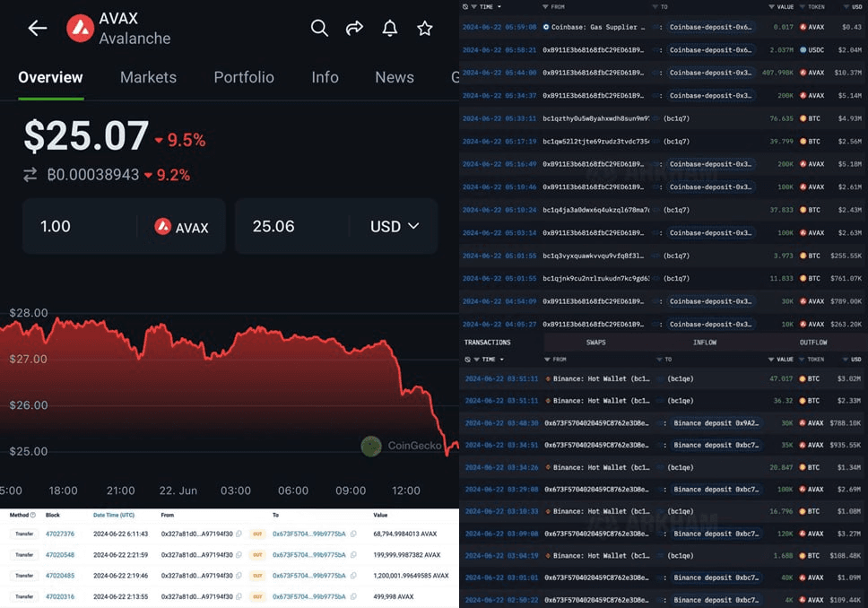Copy the To address in block 47020316 row
The width and height of the screenshot is (868, 608).
click(x=353, y=597)
